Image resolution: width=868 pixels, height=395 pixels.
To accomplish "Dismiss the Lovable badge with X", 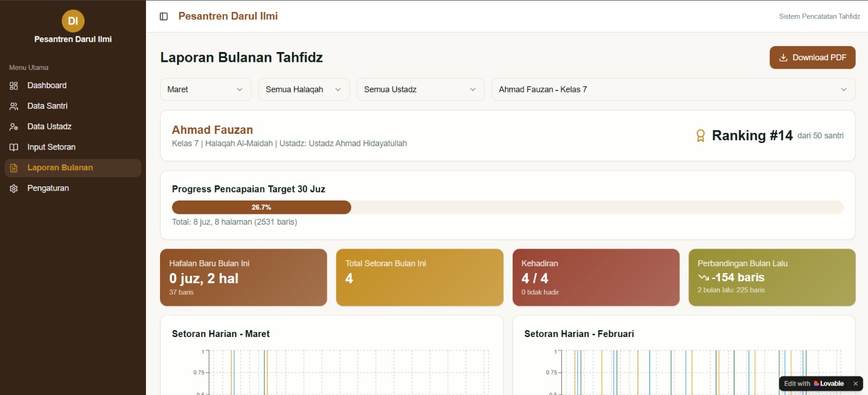I will [856, 384].
